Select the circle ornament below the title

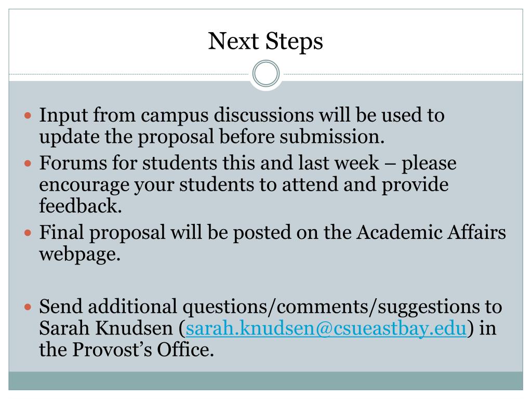pos(266,73)
